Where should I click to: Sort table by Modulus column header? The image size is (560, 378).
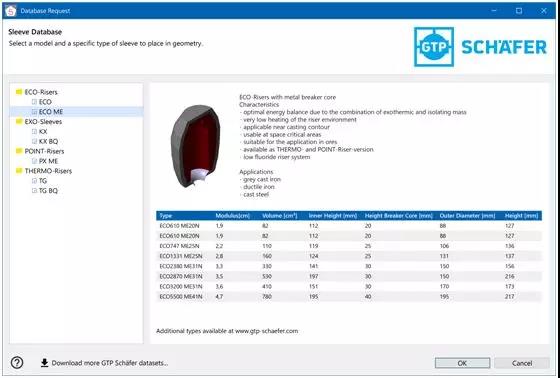pyautogui.click(x=232, y=216)
